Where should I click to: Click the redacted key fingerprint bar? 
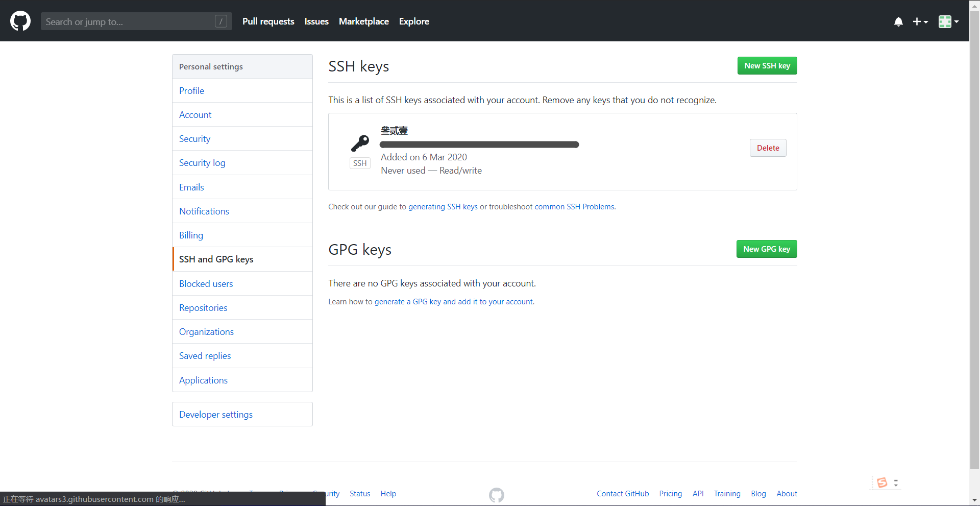point(479,144)
